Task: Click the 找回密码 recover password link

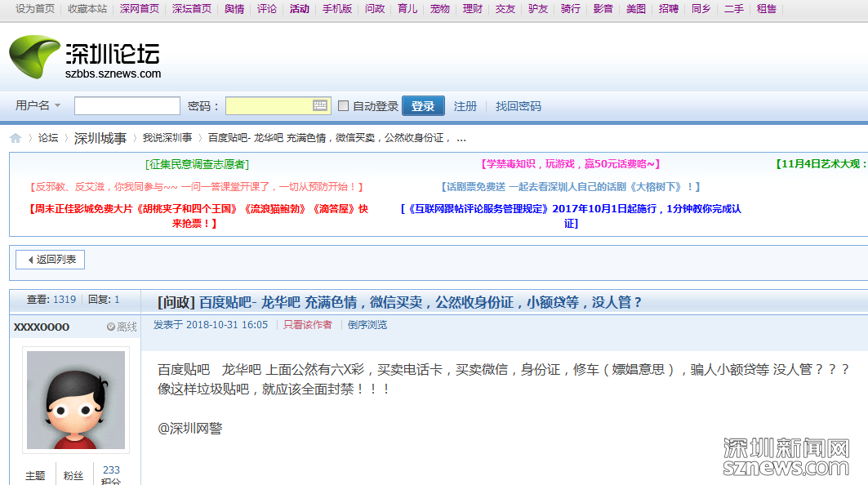Action: (x=519, y=106)
